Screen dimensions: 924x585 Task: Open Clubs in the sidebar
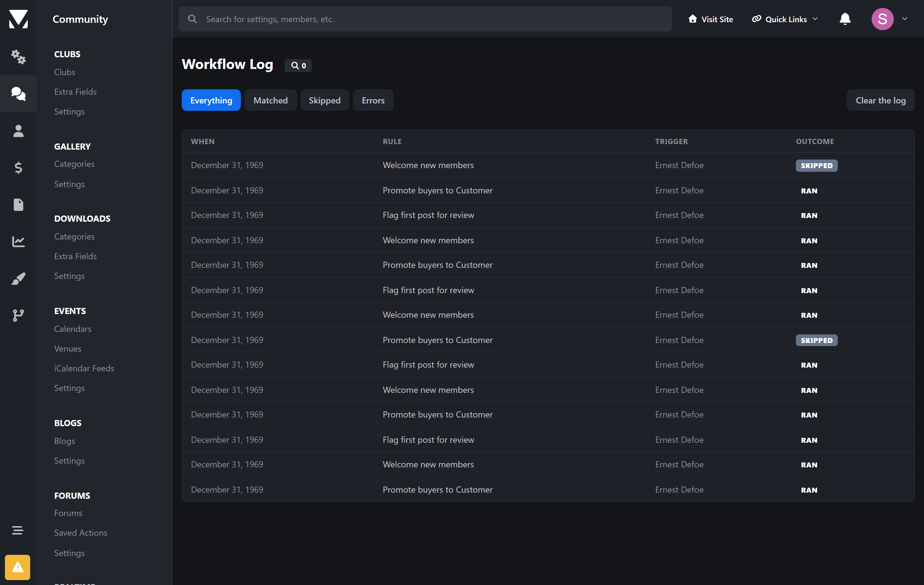[64, 72]
